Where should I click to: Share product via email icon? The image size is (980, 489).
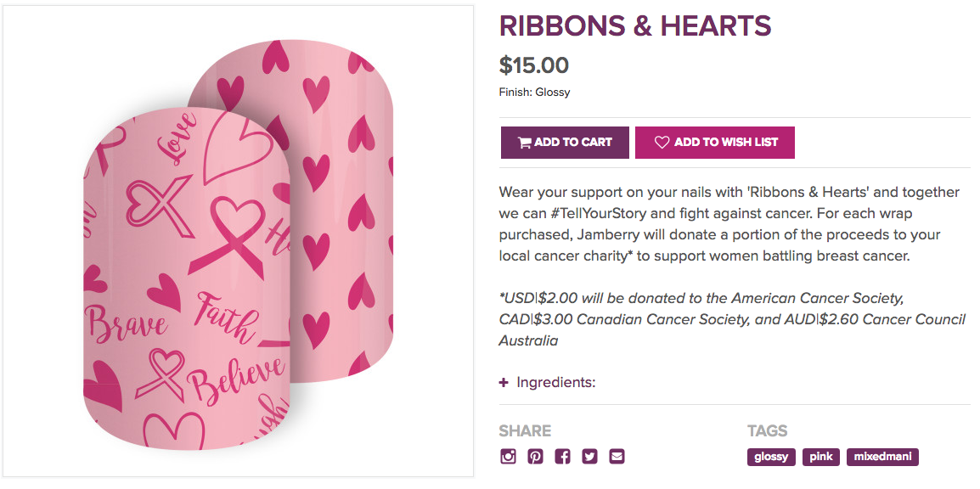pos(617,457)
